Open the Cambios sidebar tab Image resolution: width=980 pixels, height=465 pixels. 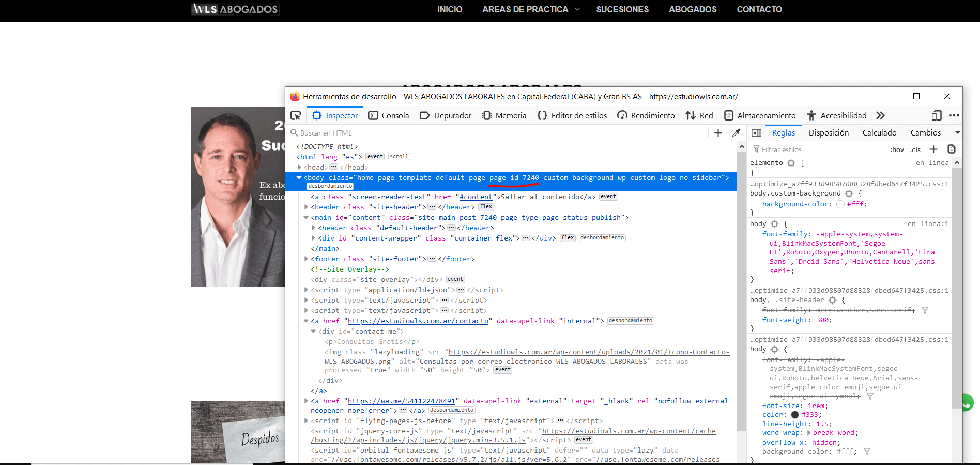[925, 133]
